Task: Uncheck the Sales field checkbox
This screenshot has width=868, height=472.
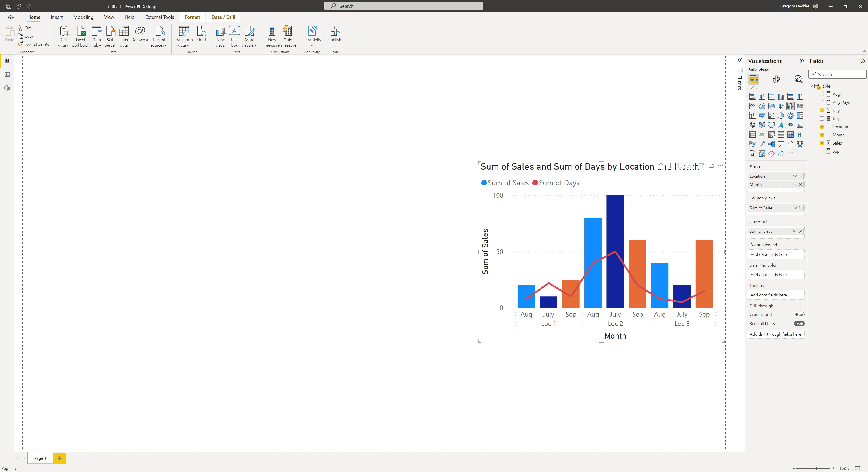Action: tap(822, 143)
